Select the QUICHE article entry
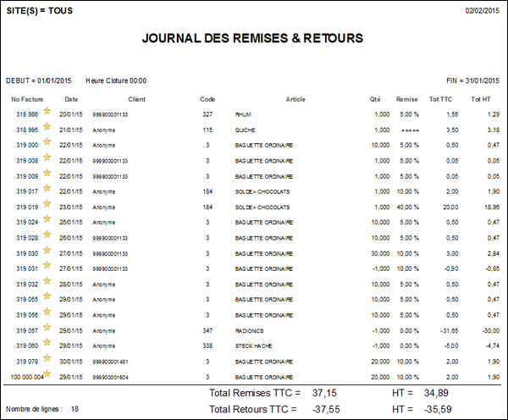 [246, 130]
